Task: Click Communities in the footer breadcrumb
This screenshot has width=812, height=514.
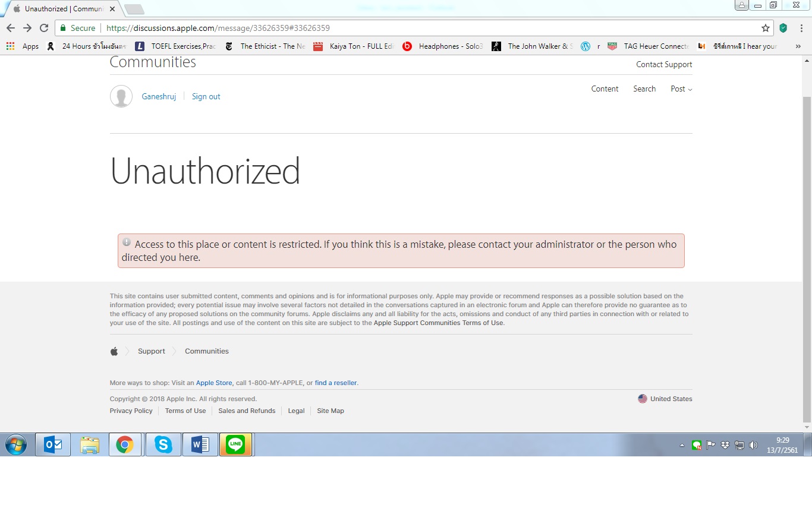Action: 207,351
